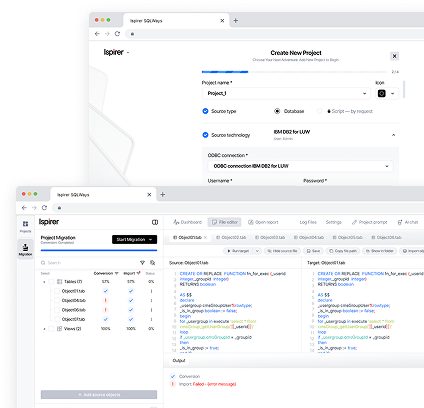Click the Log Files link
This screenshot has width=424, height=408.
click(308, 222)
